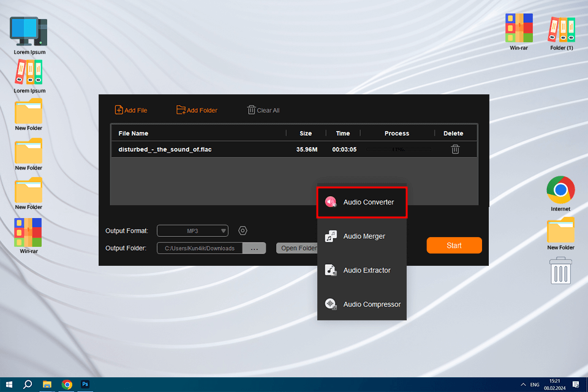588x392 pixels.
Task: Click Clear All to empty list
Action: point(263,110)
